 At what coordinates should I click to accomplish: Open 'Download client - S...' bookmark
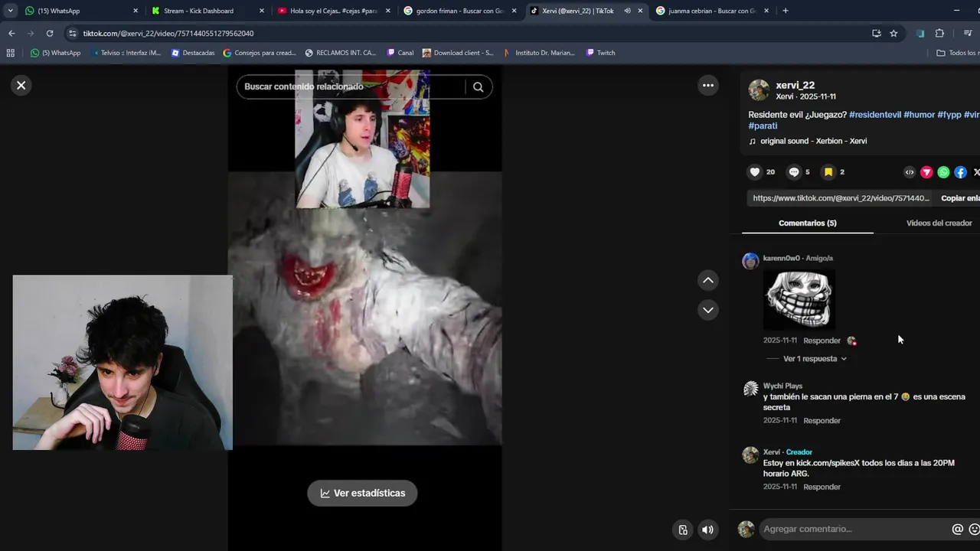458,53
